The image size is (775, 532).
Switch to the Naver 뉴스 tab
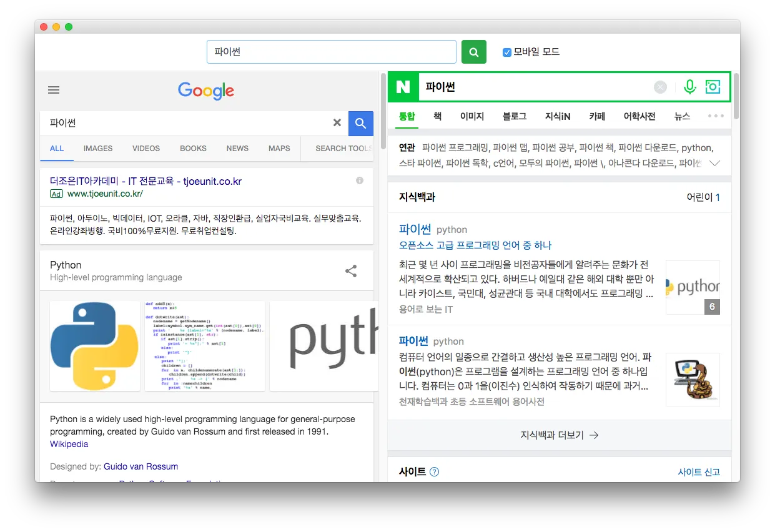point(682,116)
